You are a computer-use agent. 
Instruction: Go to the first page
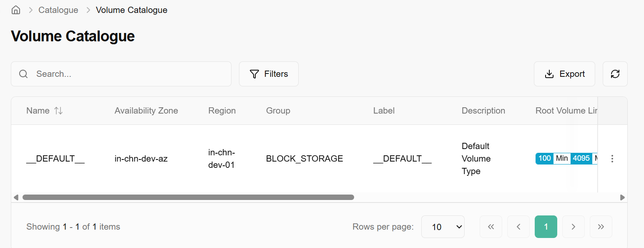click(491, 227)
